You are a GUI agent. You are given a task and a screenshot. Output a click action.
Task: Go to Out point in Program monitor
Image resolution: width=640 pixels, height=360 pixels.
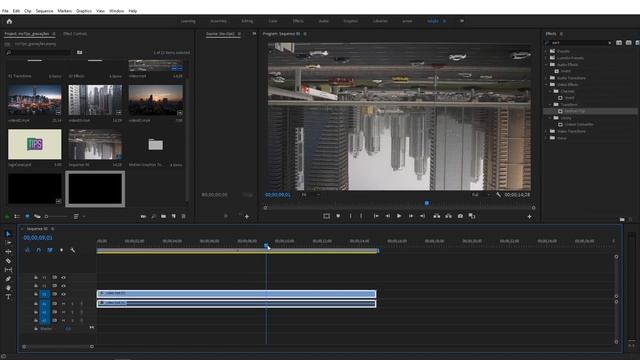422,216
